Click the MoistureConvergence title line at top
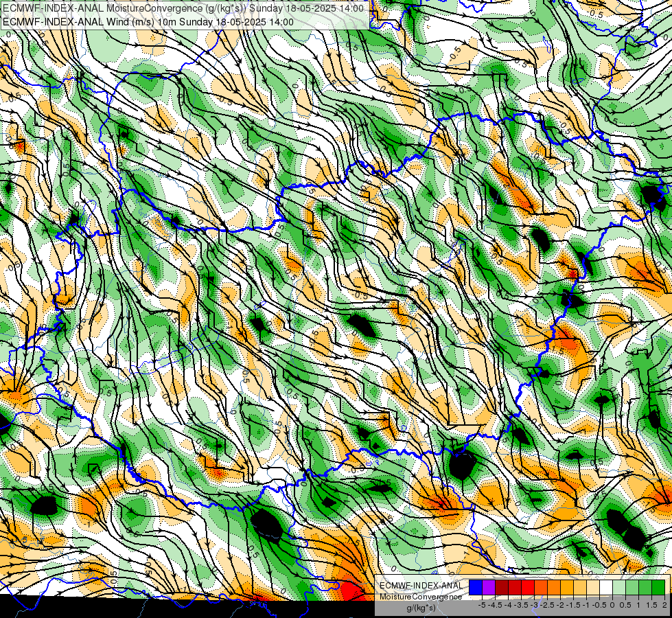This screenshot has width=672, height=618. click(183, 8)
